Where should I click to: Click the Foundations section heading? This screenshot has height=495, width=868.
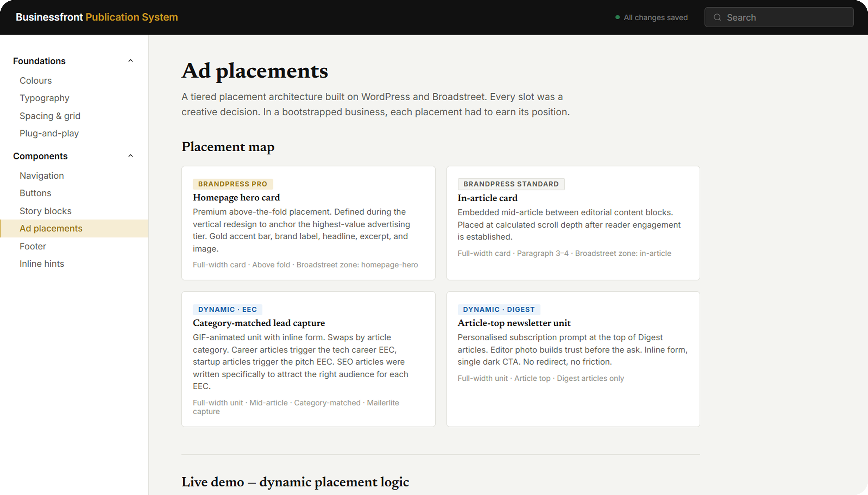coord(39,61)
